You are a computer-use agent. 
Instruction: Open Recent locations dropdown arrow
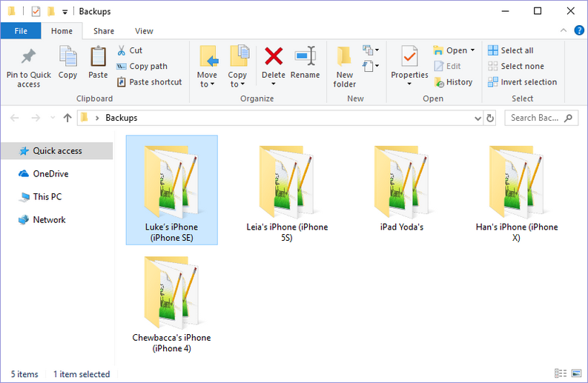(x=53, y=118)
